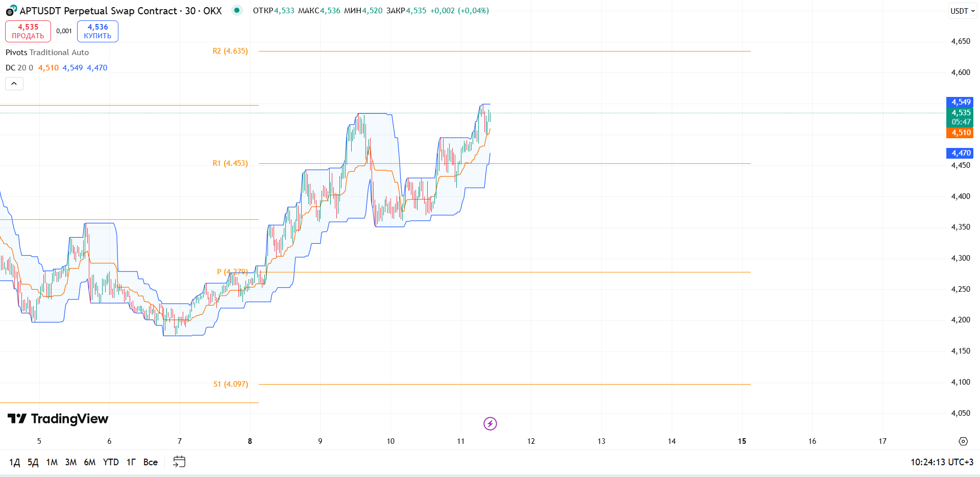This screenshot has width=980, height=477.
Task: Click the blue 4,549 price label
Action: [960, 102]
